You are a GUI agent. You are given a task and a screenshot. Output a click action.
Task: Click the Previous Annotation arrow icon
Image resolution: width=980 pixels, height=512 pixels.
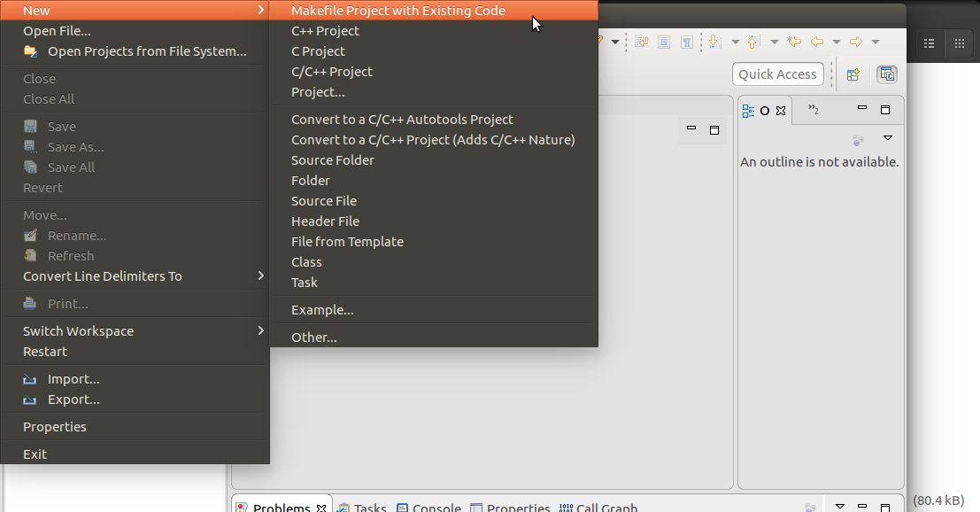(753, 42)
